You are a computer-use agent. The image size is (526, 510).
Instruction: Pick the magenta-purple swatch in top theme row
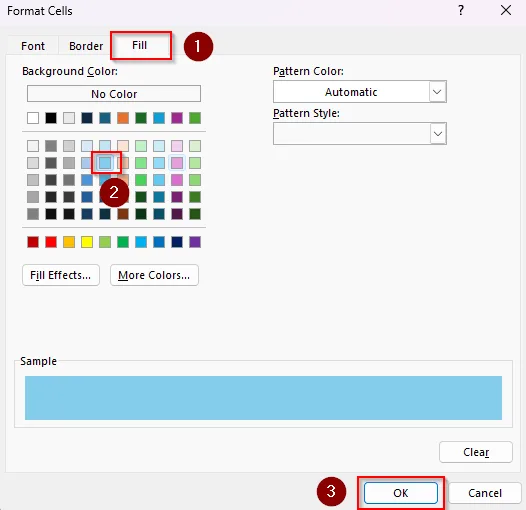pyautogui.click(x=177, y=118)
